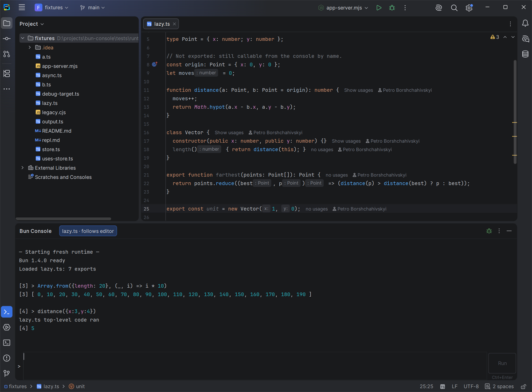
Task: Open the Project tool window
Action: click(7, 23)
